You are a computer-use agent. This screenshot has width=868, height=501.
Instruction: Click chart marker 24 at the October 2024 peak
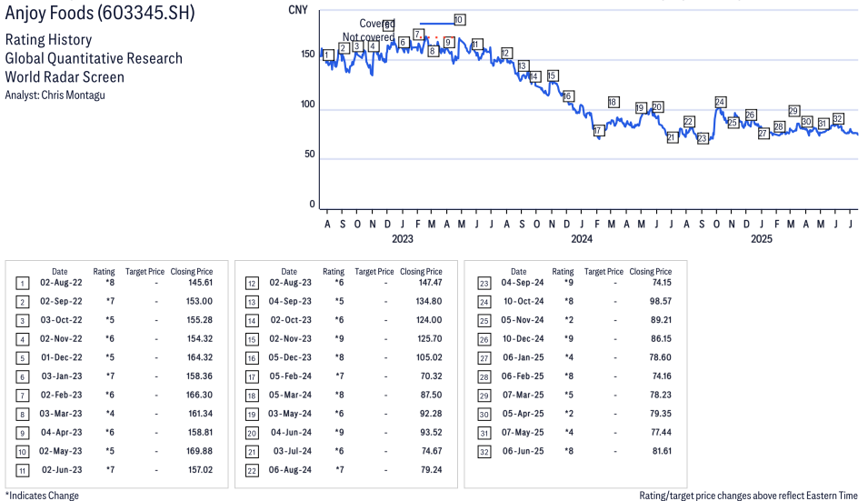tap(720, 102)
